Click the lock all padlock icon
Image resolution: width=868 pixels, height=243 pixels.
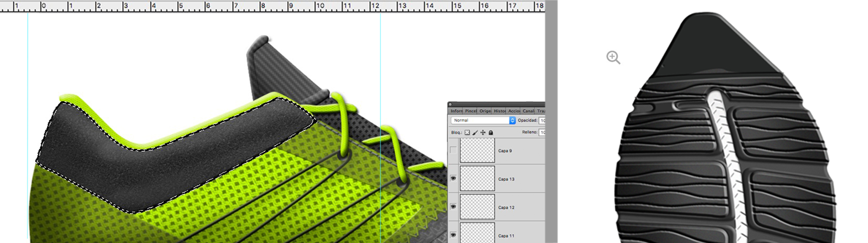click(491, 133)
